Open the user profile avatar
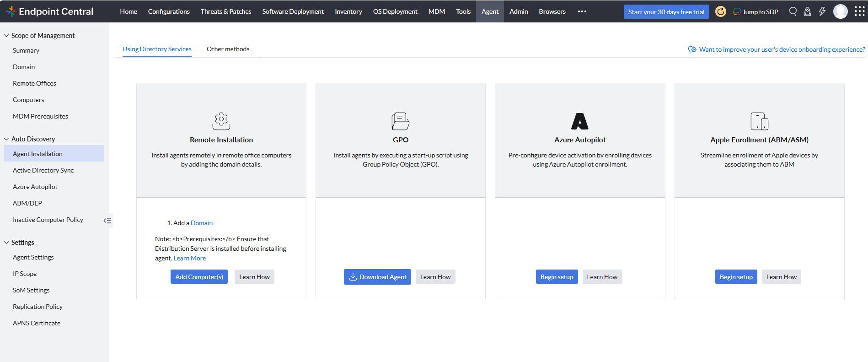 (841, 11)
